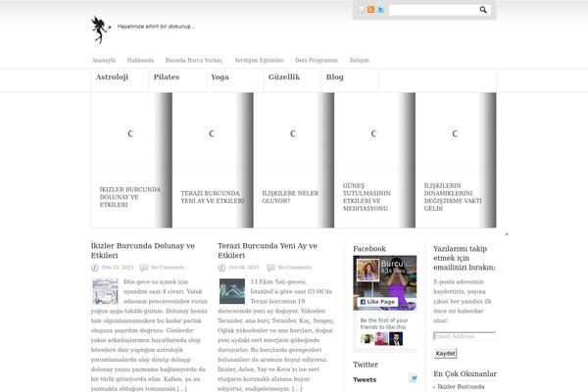Go to Anasayfa in top menu
The height and width of the screenshot is (392, 588).
click(104, 60)
